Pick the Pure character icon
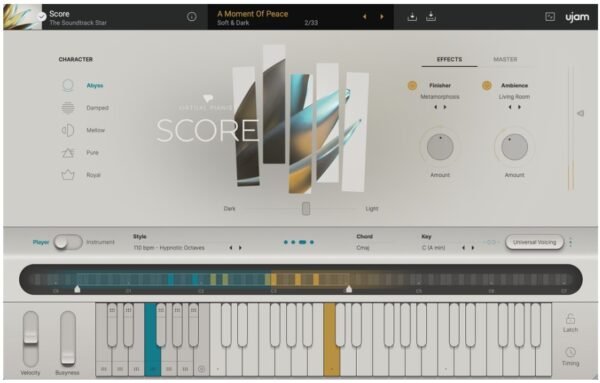The width and height of the screenshot is (600, 383). [x=68, y=153]
